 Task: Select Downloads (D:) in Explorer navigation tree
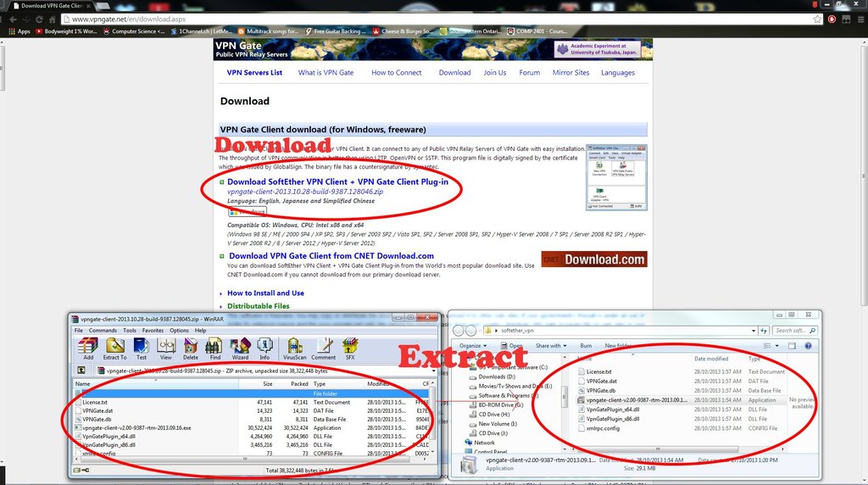click(x=497, y=376)
